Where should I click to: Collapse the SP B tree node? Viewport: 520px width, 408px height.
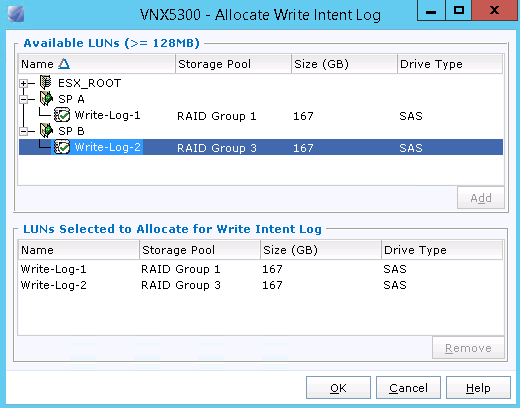[23, 131]
